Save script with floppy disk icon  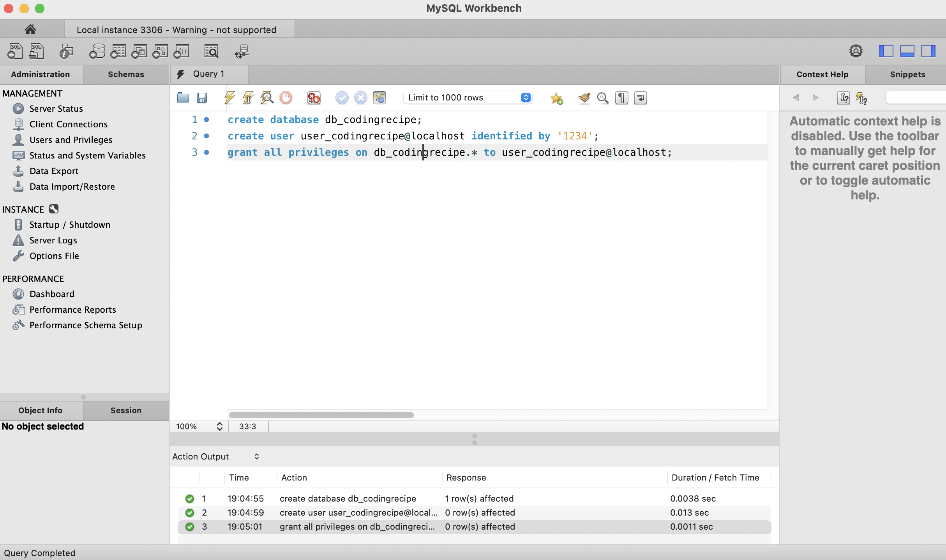[201, 97]
